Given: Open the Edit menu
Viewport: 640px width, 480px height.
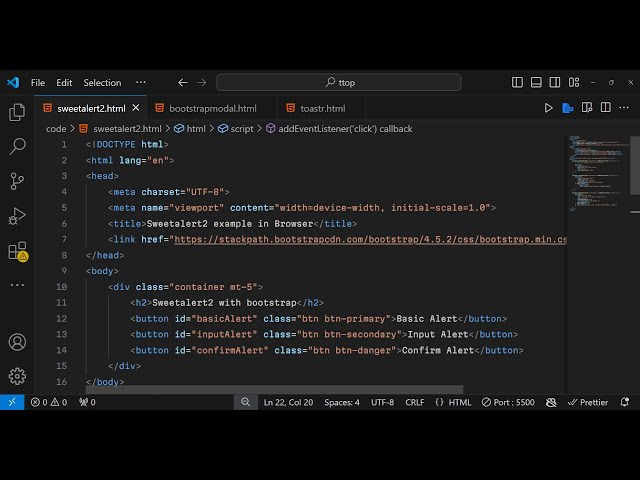Looking at the screenshot, I should pos(64,82).
